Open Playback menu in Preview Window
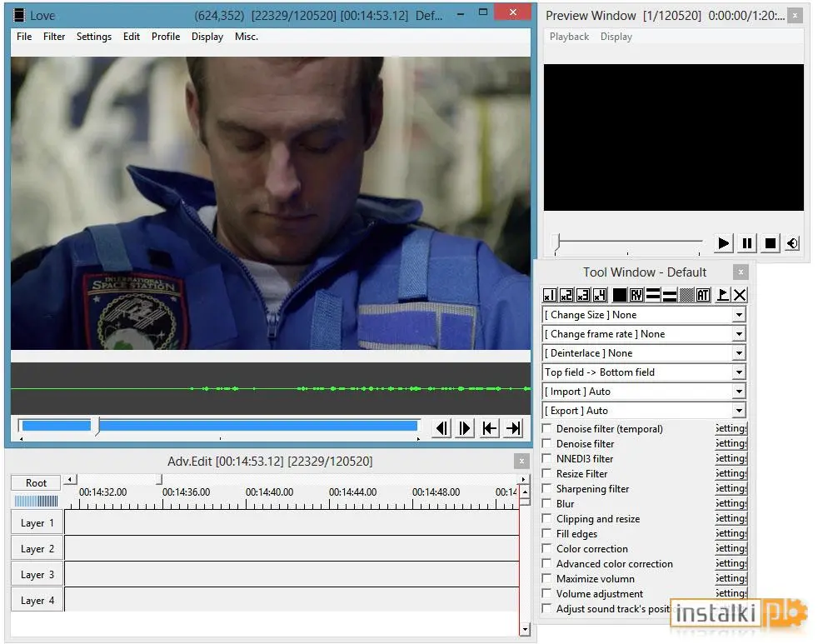Image resolution: width=818 pixels, height=644 pixels. coord(569,37)
